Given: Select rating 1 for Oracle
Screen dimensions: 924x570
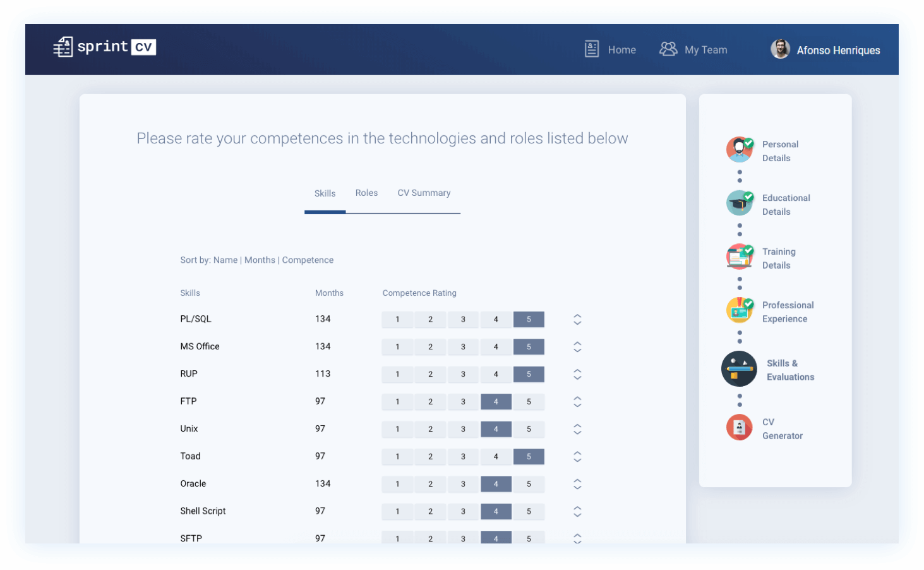Looking at the screenshot, I should pyautogui.click(x=397, y=484).
